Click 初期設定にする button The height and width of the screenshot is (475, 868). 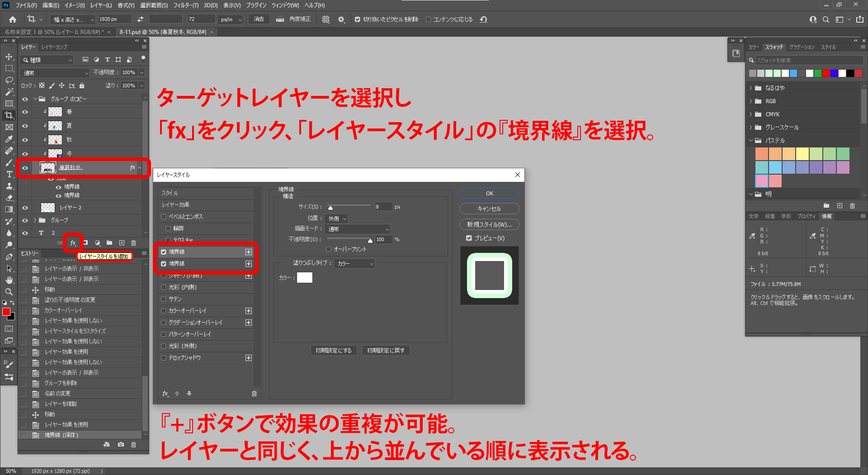tap(334, 351)
